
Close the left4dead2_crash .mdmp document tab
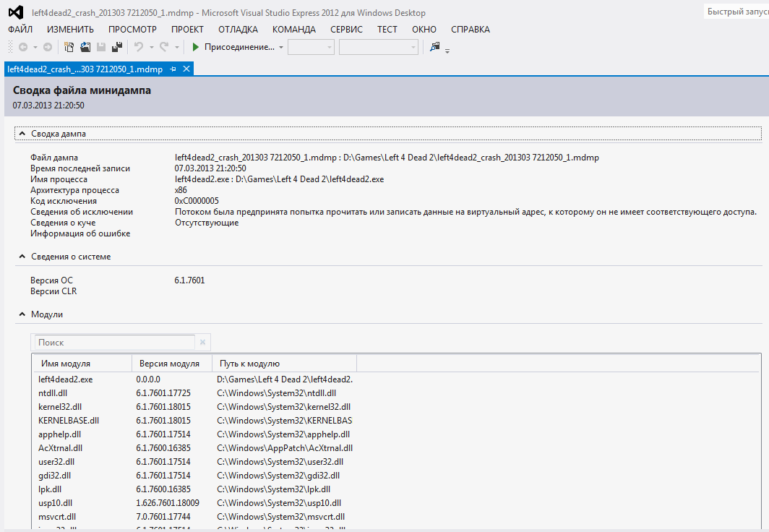click(186, 69)
